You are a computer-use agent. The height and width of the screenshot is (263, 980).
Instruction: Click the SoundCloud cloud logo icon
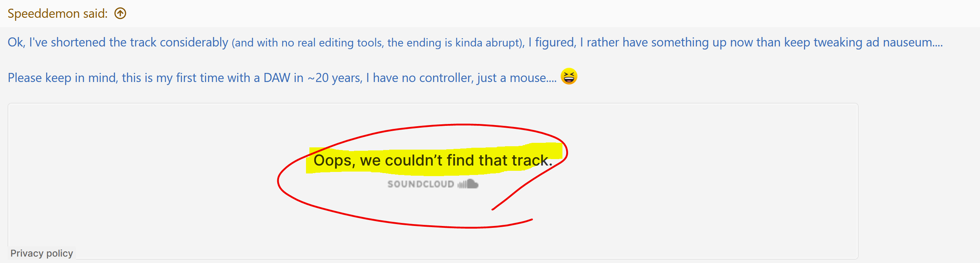(x=469, y=184)
